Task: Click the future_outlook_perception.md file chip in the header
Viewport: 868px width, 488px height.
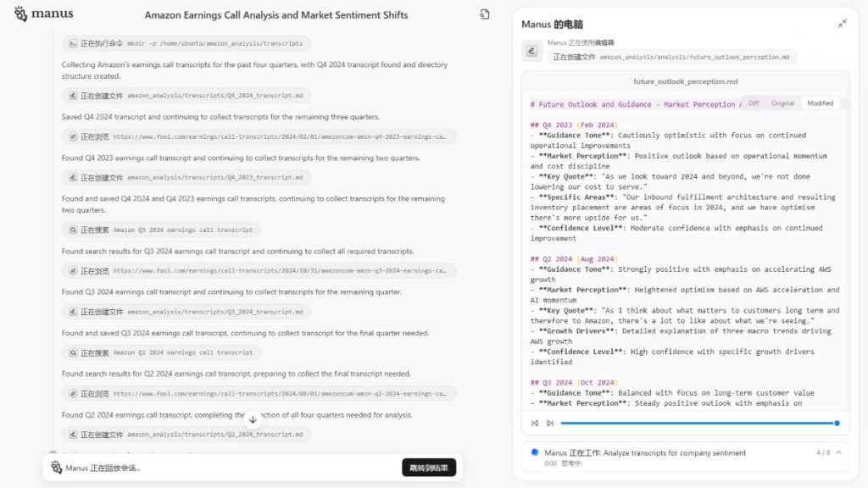Action: tap(672, 57)
